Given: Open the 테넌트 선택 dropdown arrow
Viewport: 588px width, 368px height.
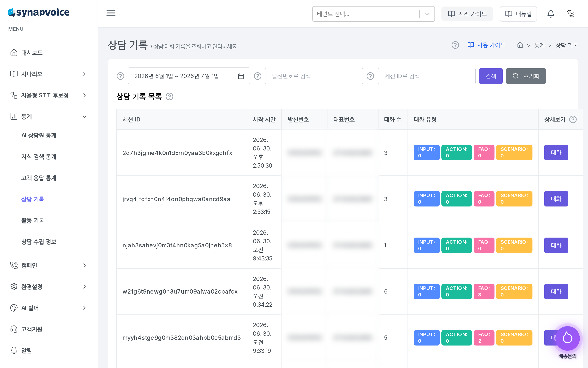Looking at the screenshot, I should 427,14.
